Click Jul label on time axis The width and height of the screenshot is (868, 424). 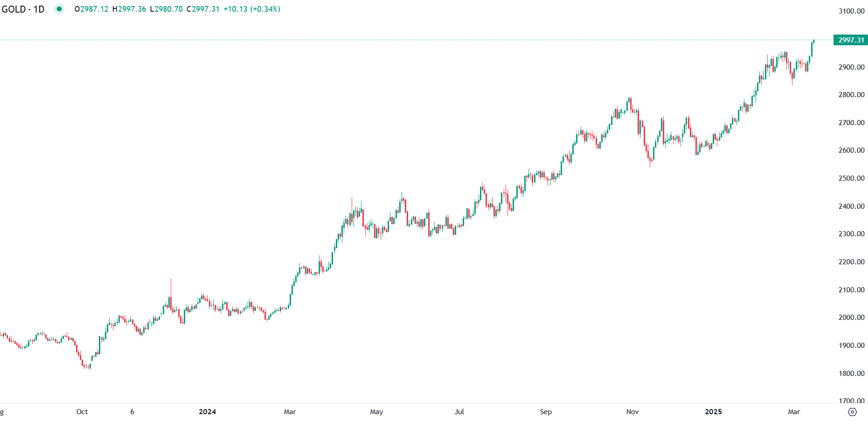click(459, 412)
